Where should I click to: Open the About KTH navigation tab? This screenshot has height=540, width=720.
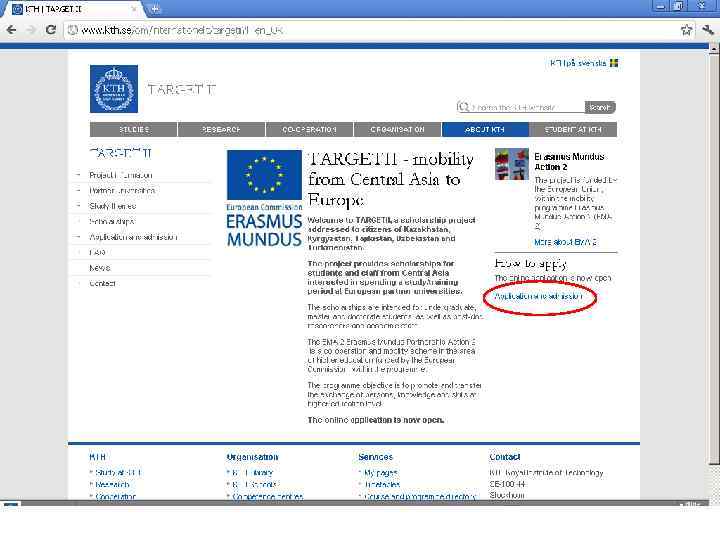click(x=485, y=129)
